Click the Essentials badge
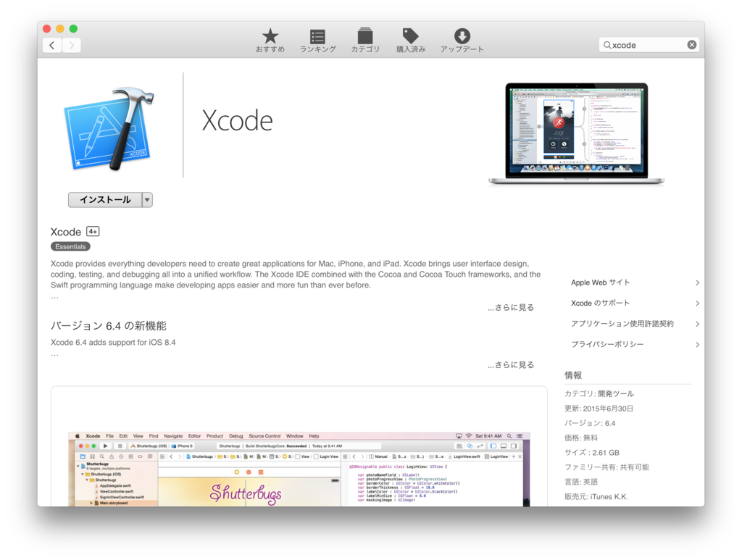The width and height of the screenshot is (742, 560). [x=70, y=246]
